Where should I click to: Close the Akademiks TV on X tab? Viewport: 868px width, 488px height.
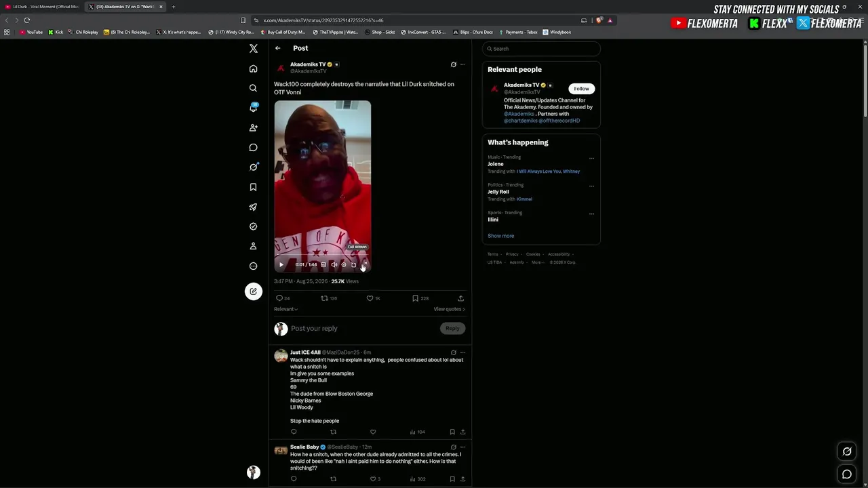[161, 7]
